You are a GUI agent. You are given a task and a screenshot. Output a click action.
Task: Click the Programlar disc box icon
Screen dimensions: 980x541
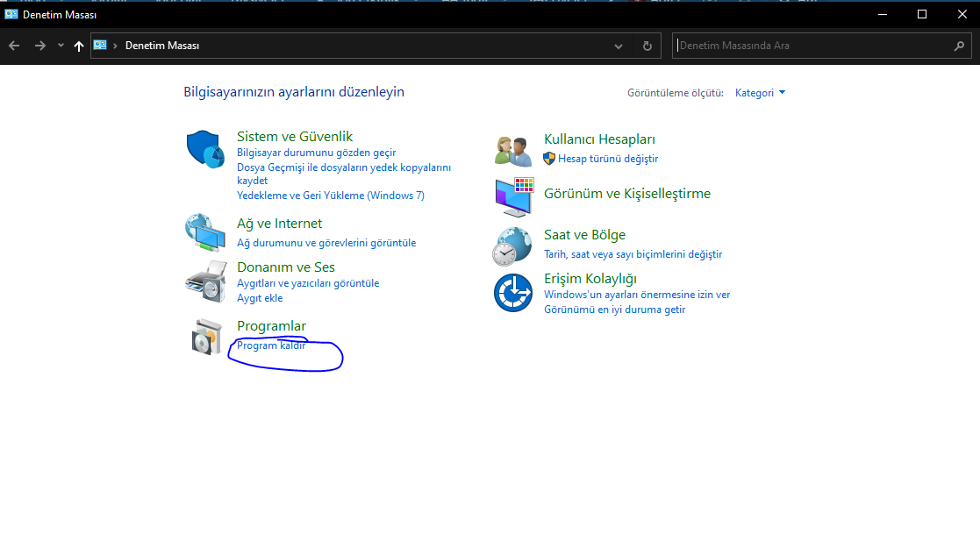point(207,337)
